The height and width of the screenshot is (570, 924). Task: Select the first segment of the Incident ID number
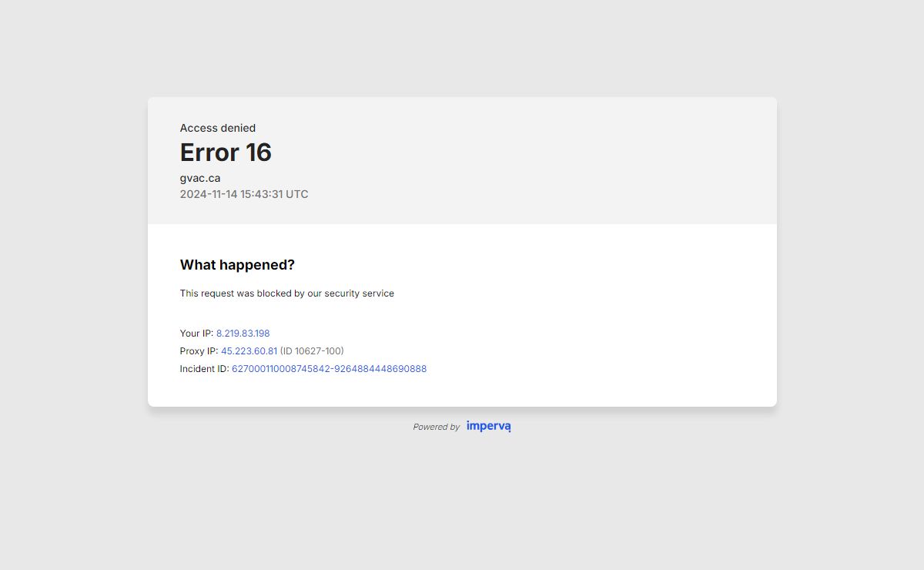pyautogui.click(x=281, y=369)
